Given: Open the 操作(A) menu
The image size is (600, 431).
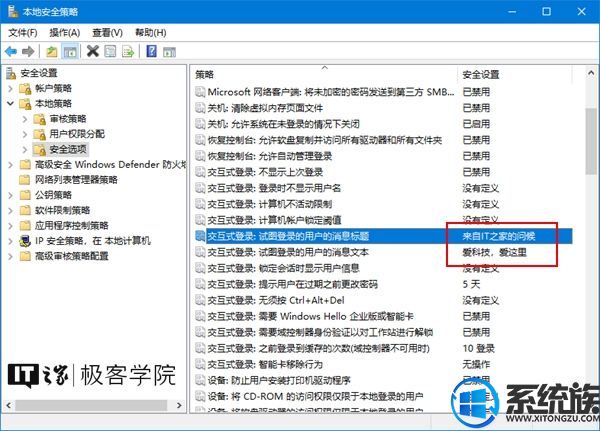Looking at the screenshot, I should coord(65,33).
